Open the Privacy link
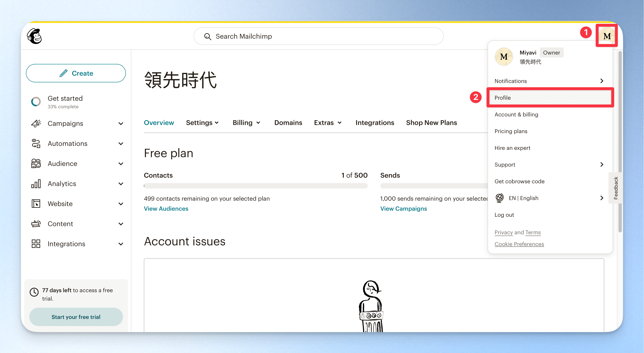Image resolution: width=644 pixels, height=353 pixels. [x=503, y=232]
